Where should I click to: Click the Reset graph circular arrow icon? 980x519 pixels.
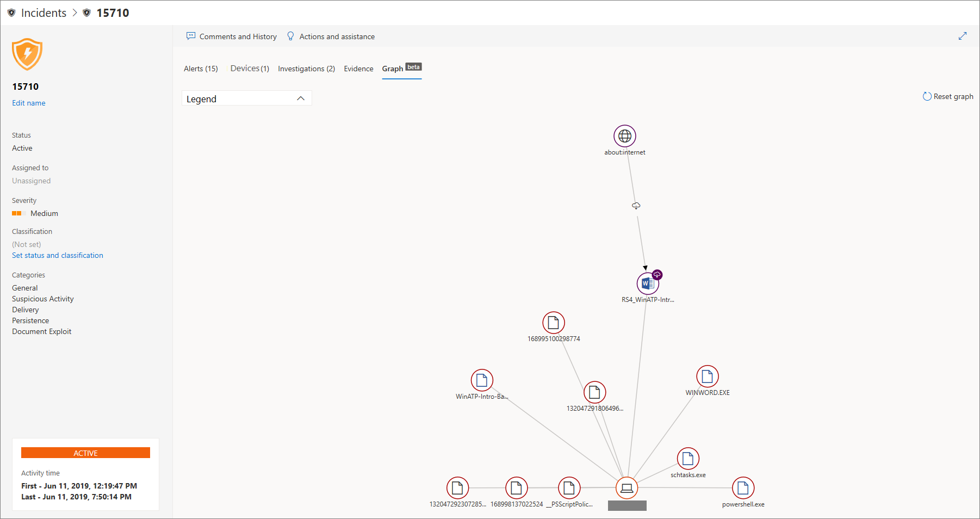coord(927,96)
